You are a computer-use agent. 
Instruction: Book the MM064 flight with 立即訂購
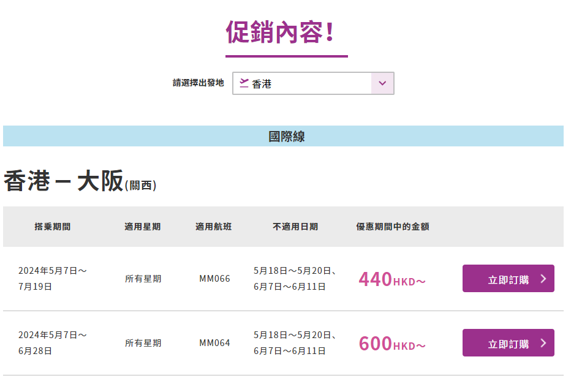[x=507, y=343]
